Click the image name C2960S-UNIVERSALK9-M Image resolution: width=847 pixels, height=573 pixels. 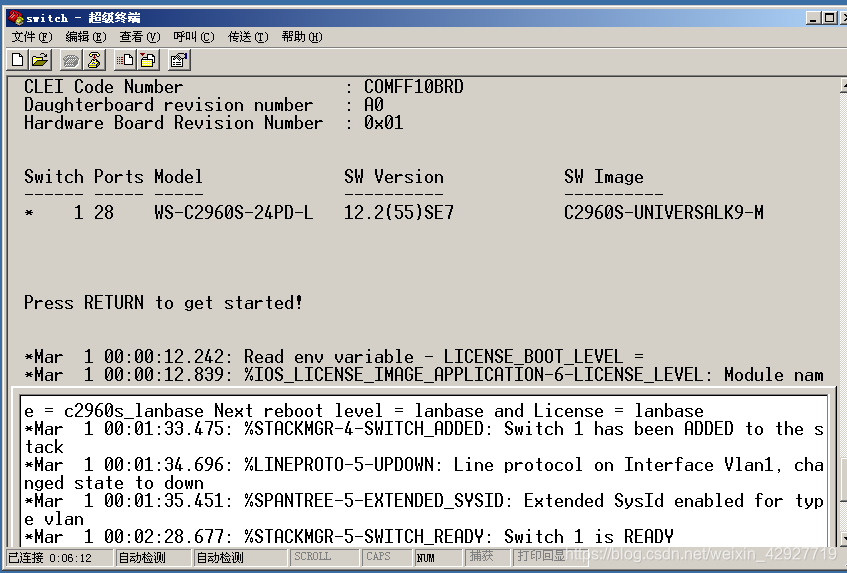pos(664,213)
